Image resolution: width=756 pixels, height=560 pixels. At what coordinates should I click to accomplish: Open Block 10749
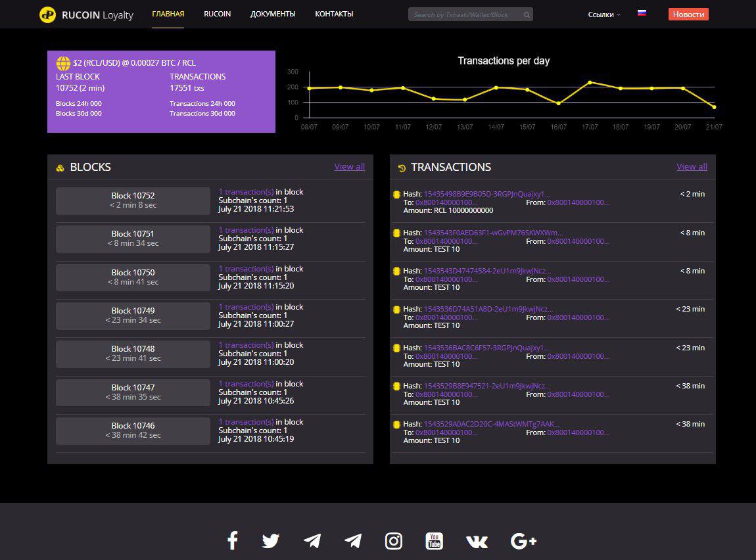click(133, 315)
